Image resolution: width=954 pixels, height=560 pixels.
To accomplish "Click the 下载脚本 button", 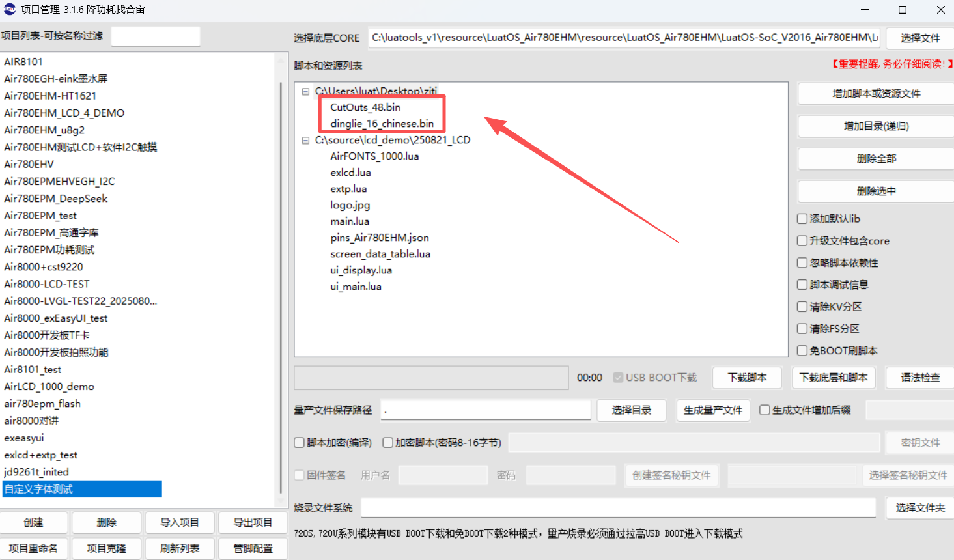I will tap(747, 378).
